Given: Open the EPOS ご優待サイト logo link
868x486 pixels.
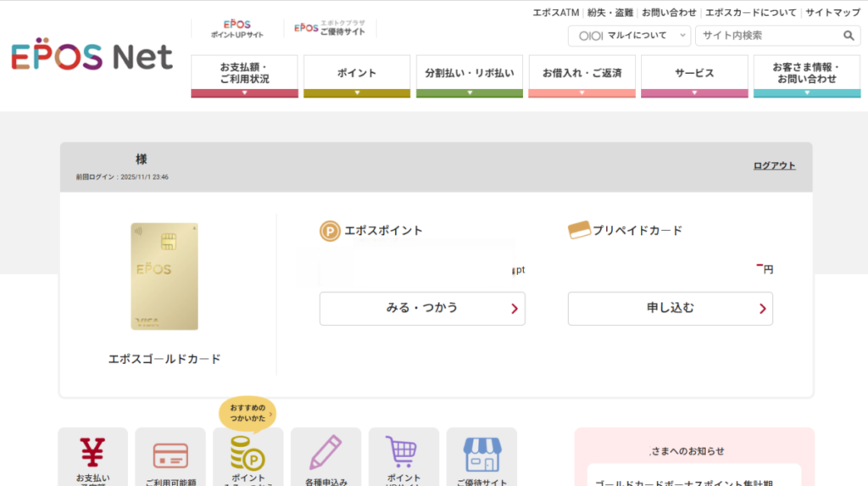Looking at the screenshot, I should 330,28.
